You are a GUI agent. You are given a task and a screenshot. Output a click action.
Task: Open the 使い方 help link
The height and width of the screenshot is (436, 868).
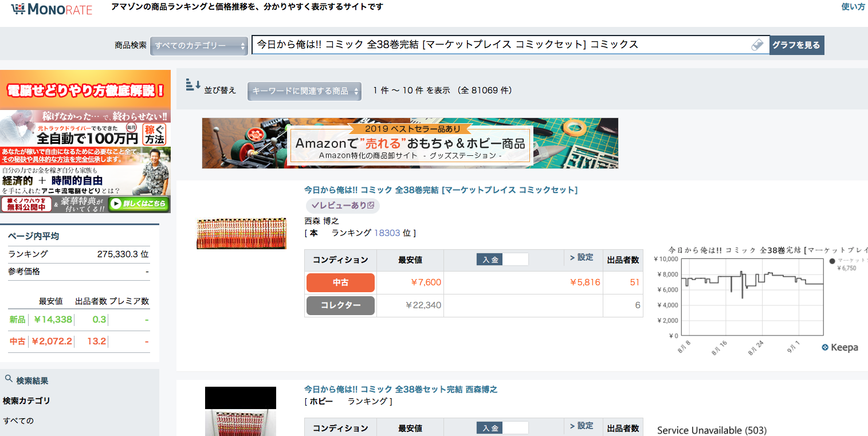pos(853,7)
